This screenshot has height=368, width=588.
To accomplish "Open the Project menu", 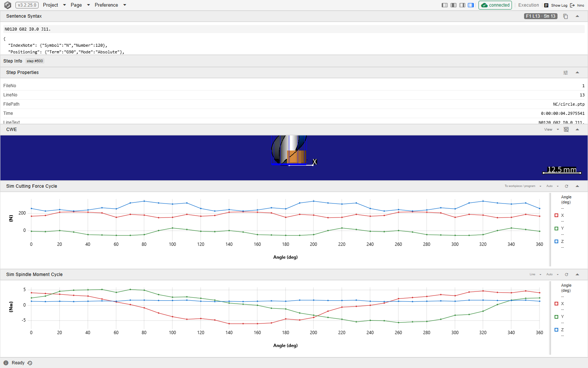I will [x=54, y=5].
